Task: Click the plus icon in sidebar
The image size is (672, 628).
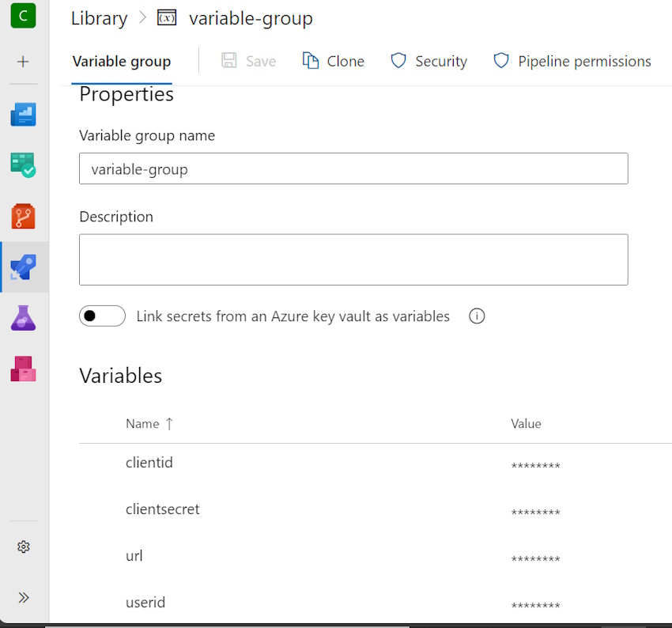Action: click(24, 62)
